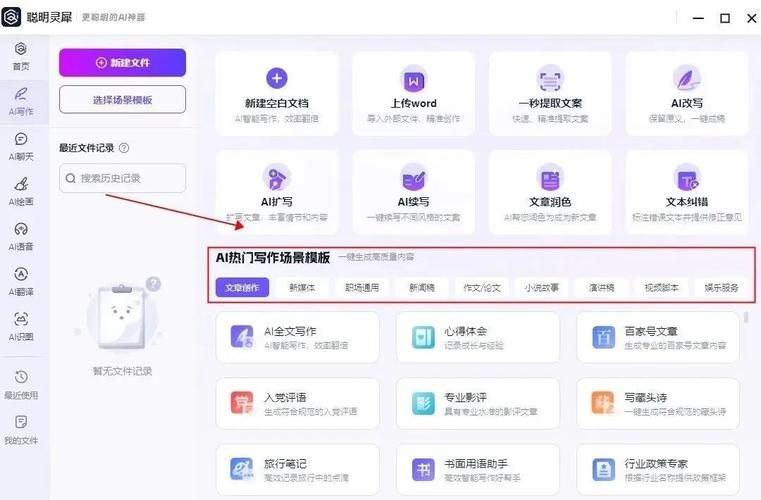This screenshot has width=761, height=500.
Task: Switch to the 演讲稿 tab
Action: (x=602, y=287)
